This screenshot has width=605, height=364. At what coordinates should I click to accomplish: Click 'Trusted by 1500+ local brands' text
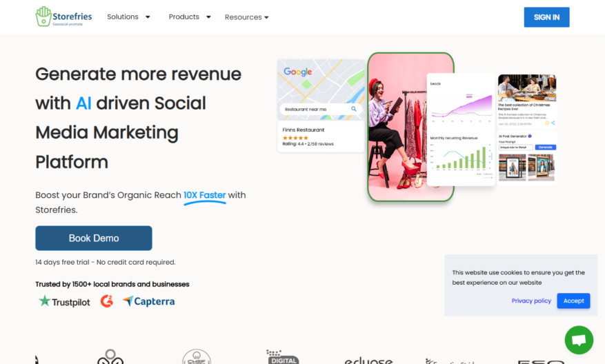tap(112, 284)
